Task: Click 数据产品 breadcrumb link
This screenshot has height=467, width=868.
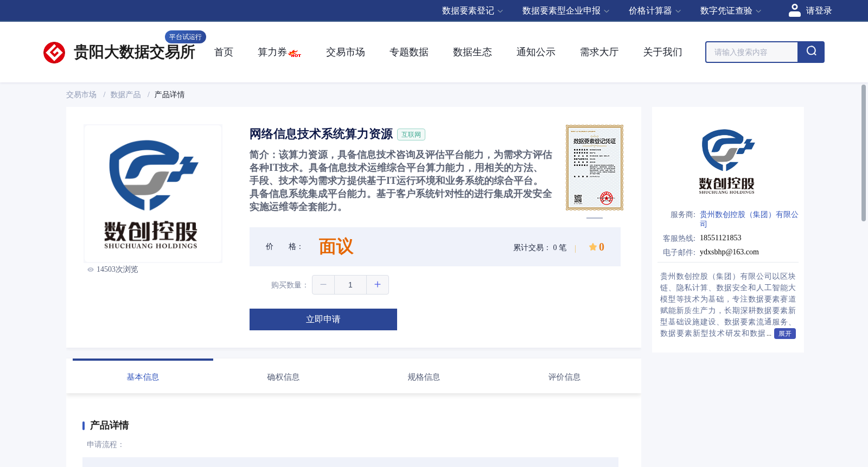Action: (x=126, y=95)
